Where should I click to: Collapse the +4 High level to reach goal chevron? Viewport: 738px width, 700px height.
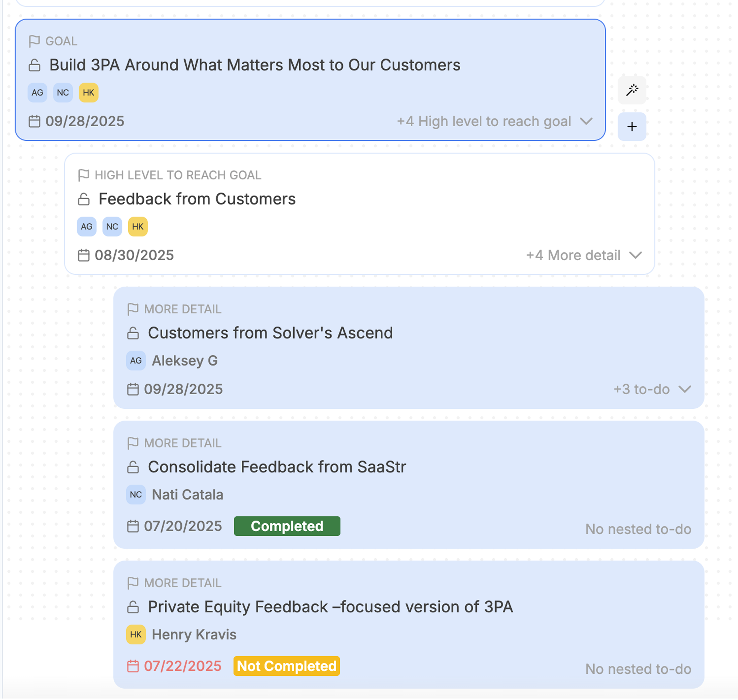(x=586, y=121)
